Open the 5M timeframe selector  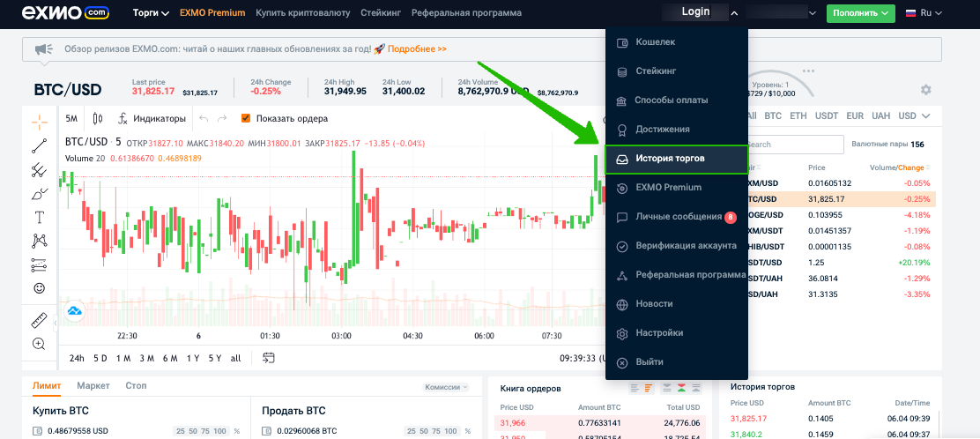coord(72,118)
